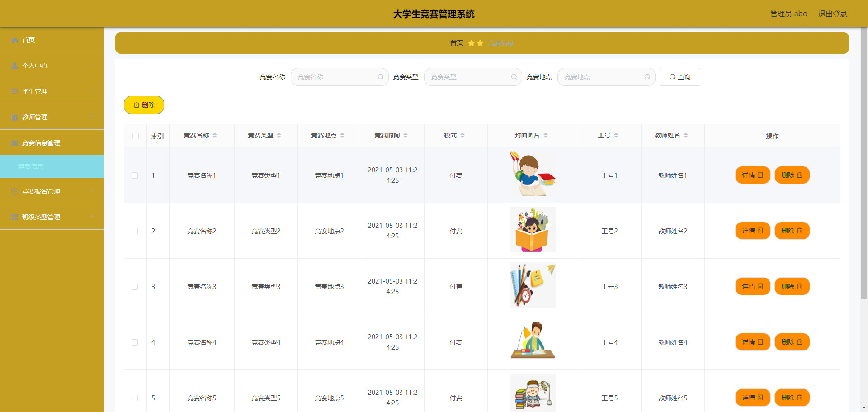The image size is (868, 412).
Task: Click search icon in 竞赛类型 field
Action: coord(514,77)
